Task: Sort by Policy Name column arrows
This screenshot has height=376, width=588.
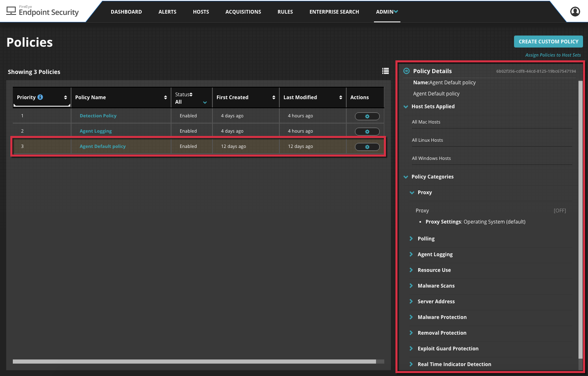Action: coord(165,98)
